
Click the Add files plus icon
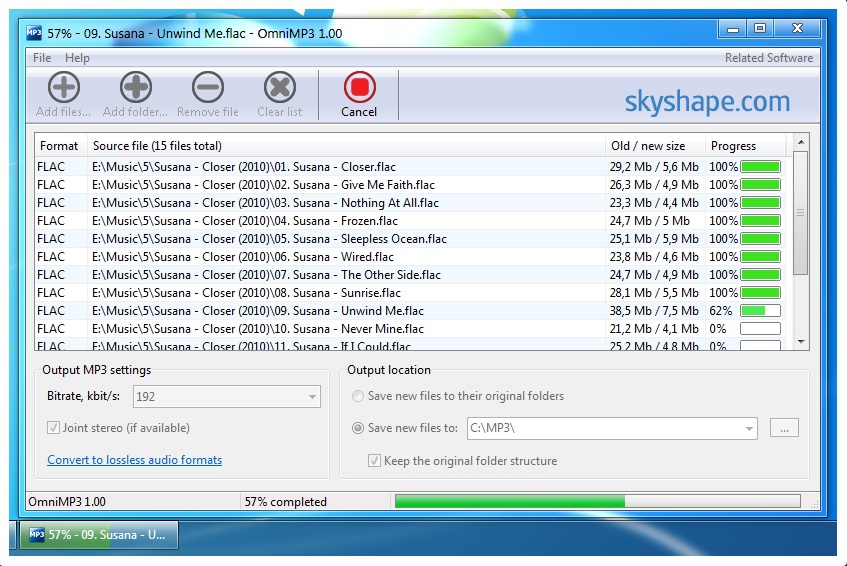pos(64,88)
